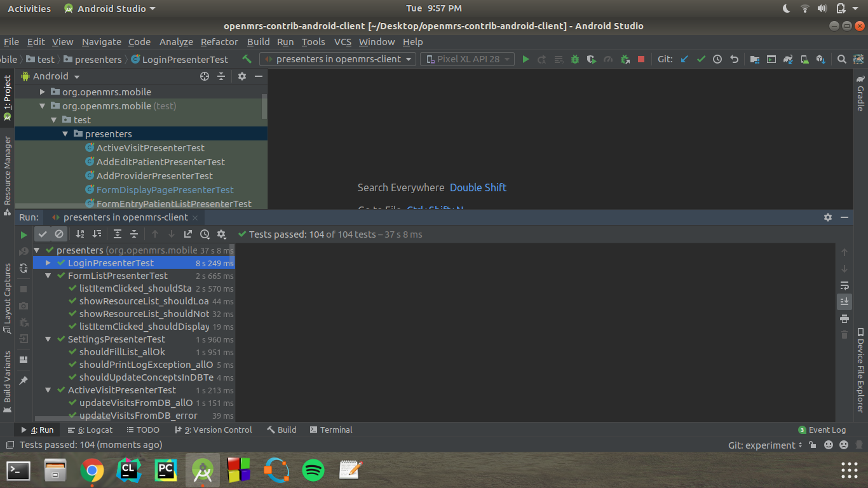Viewport: 868px width, 488px height.
Task: Toggle pin tab icon in Run panel
Action: coord(24,381)
